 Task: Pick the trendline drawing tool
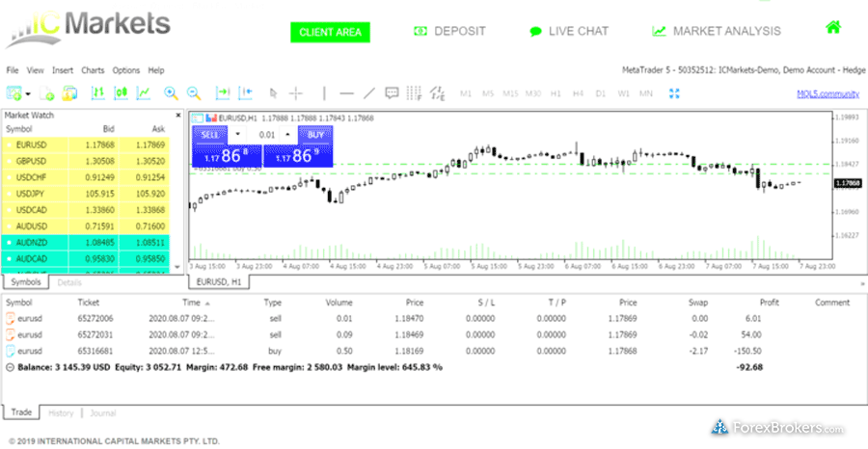point(369,93)
